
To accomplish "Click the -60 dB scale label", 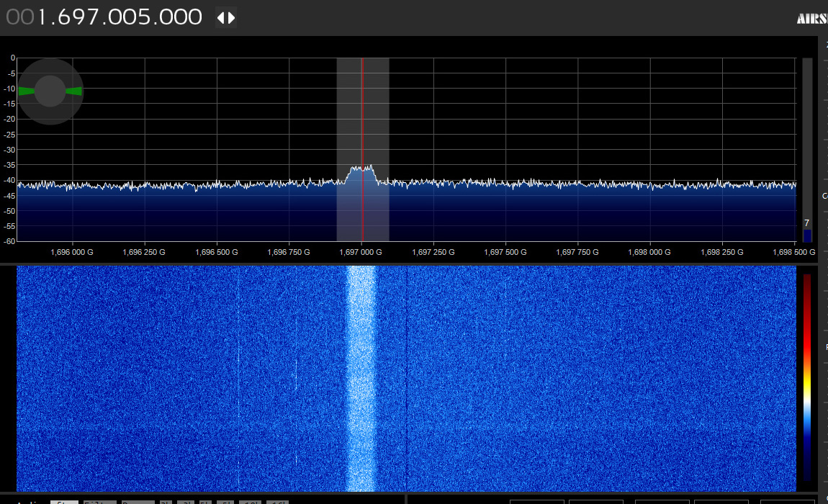I will pyautogui.click(x=9, y=241).
